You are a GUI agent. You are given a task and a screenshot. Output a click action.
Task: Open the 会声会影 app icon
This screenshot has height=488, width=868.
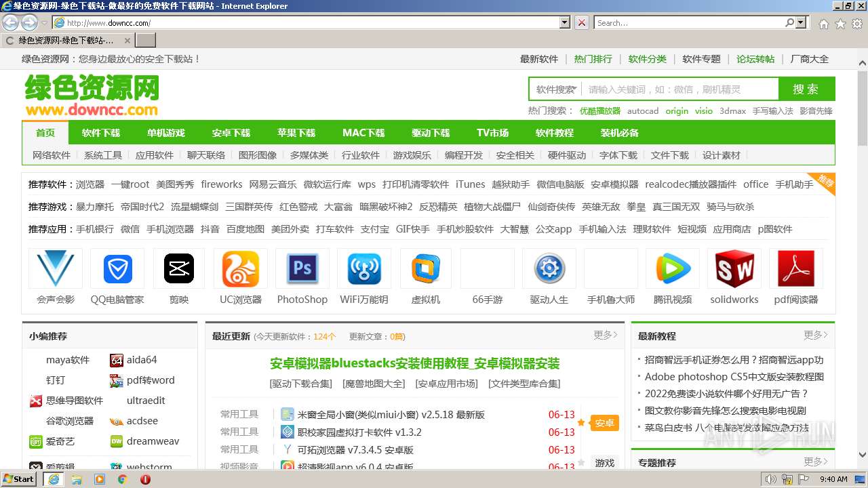(56, 269)
